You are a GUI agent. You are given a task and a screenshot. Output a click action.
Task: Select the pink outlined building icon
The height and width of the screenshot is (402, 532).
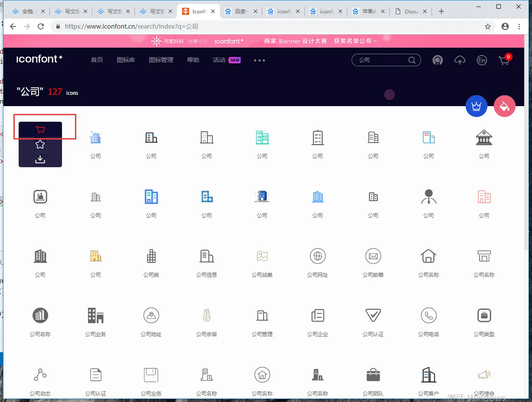pos(484,197)
